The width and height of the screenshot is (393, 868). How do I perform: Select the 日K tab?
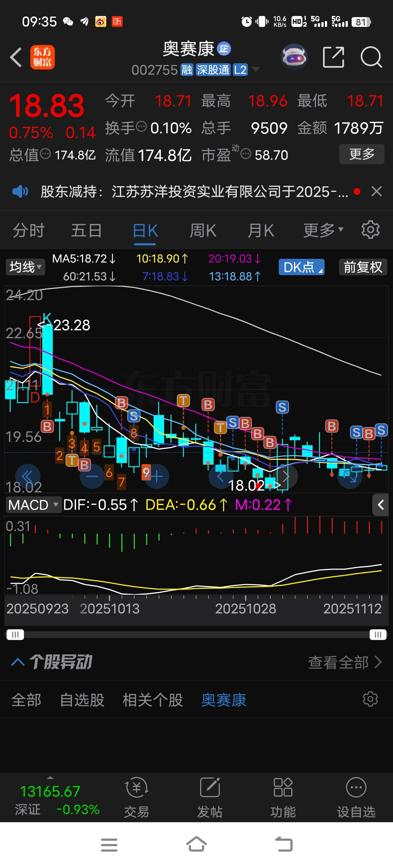(145, 230)
